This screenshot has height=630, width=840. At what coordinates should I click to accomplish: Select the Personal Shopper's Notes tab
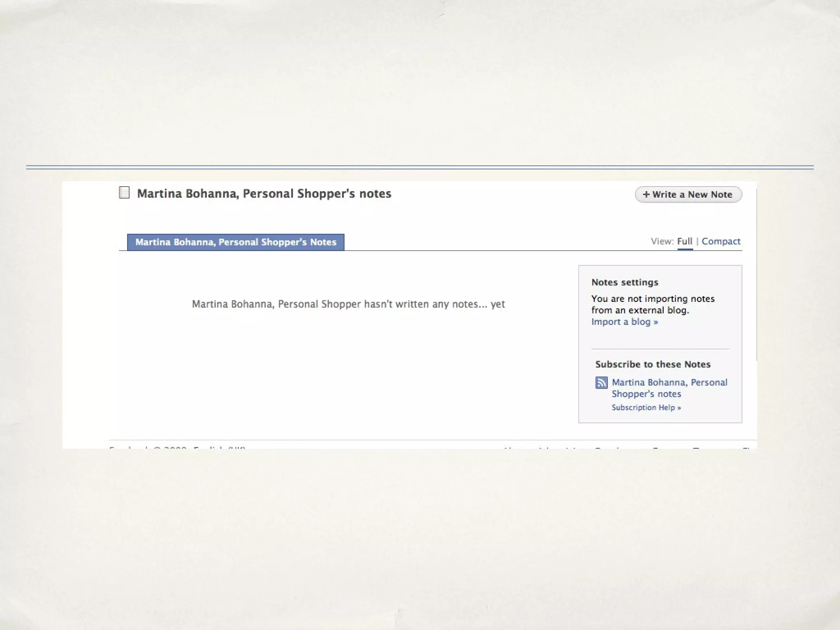click(235, 242)
